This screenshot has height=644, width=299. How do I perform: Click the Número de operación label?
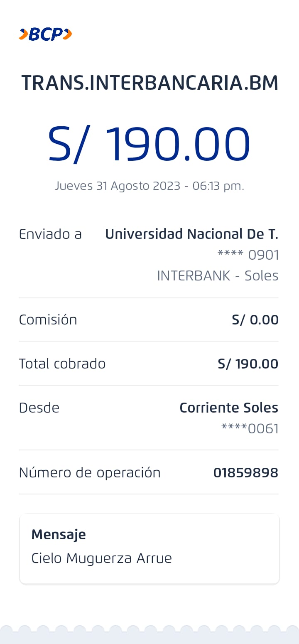[x=90, y=472]
